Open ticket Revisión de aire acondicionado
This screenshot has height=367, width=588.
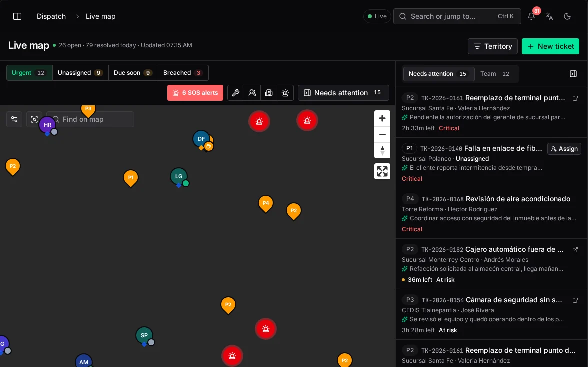[518, 199]
